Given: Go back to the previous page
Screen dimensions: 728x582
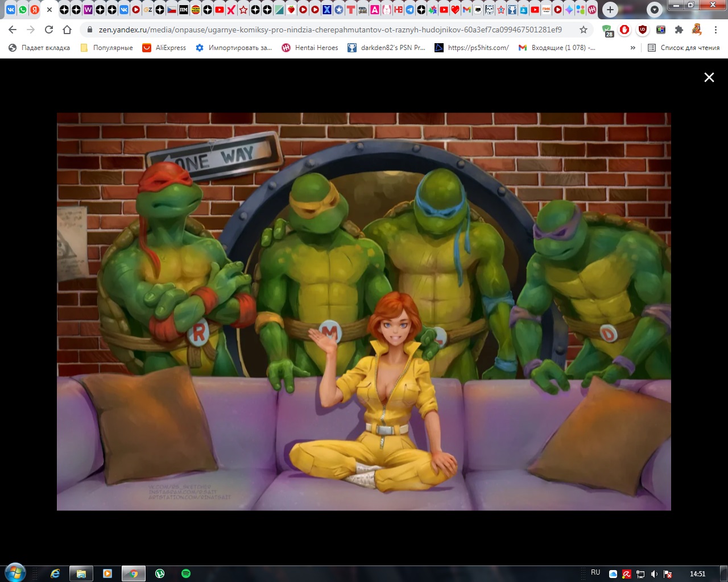Looking at the screenshot, I should point(13,30).
